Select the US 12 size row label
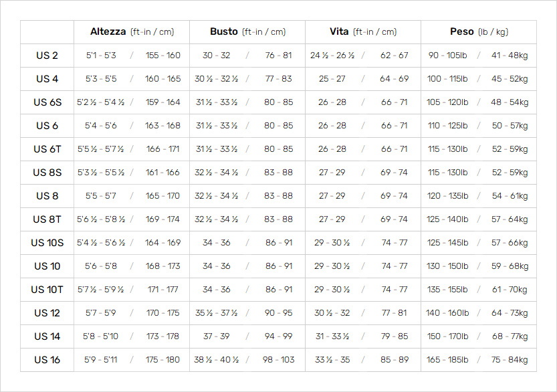This screenshot has height=392, width=557. pos(47,313)
